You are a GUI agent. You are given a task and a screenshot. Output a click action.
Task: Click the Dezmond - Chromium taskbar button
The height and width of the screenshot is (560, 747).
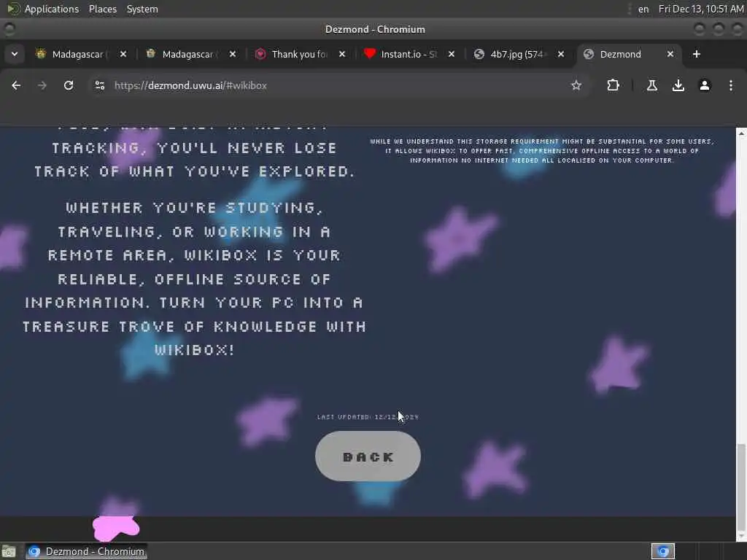click(86, 551)
